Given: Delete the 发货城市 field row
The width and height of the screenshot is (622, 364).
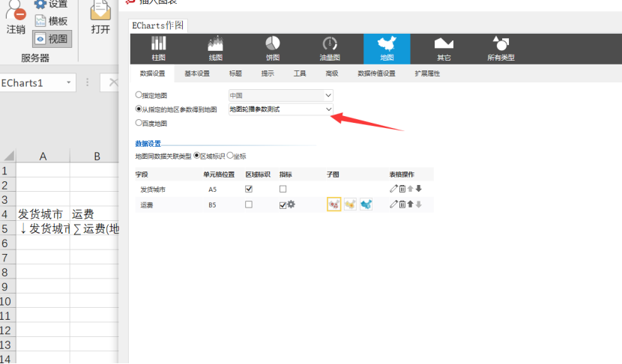Looking at the screenshot, I should [x=402, y=189].
